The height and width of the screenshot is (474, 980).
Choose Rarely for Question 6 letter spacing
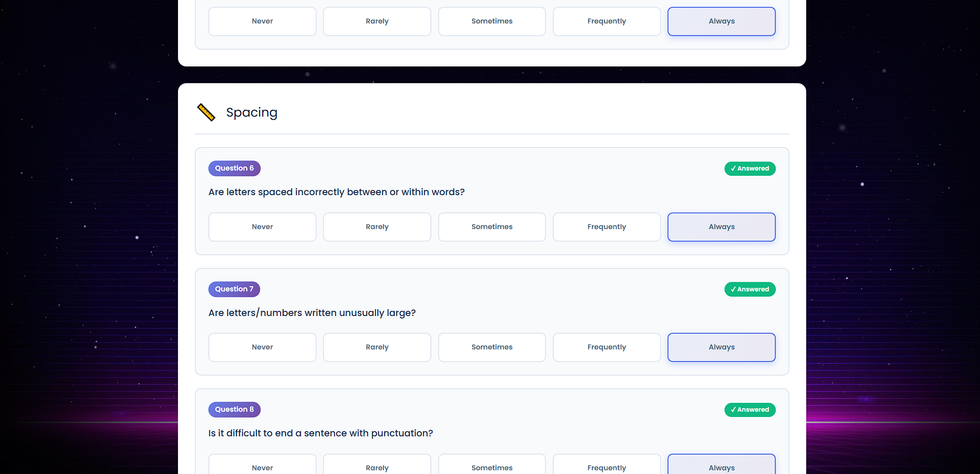pyautogui.click(x=377, y=227)
